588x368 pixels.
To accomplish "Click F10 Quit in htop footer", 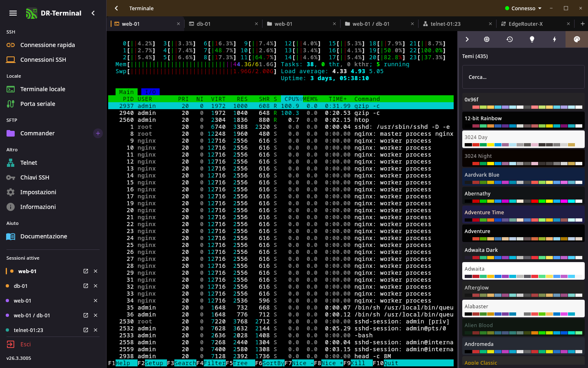I will (385, 363).
